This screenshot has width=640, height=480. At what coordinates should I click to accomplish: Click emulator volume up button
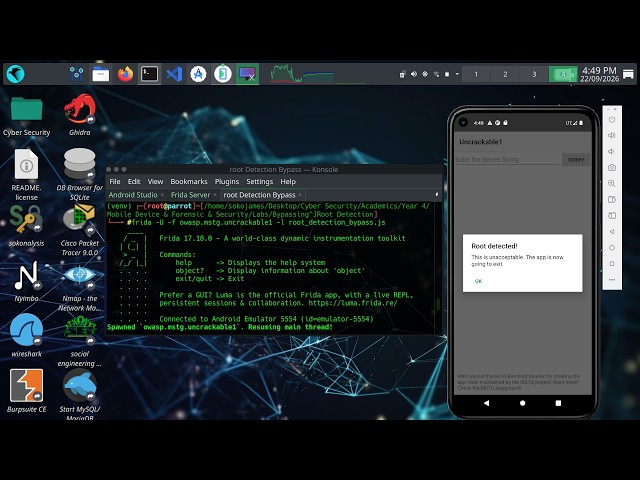pos(611,136)
